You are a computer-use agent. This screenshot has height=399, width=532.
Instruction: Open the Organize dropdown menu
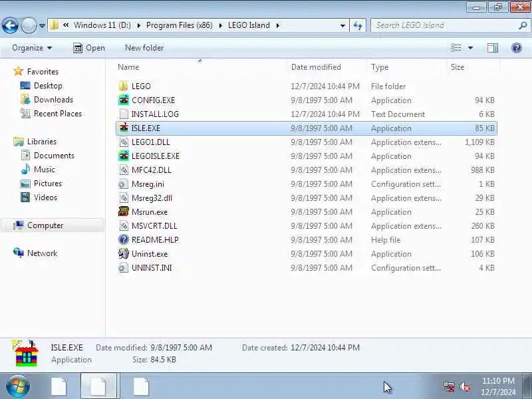click(x=32, y=48)
